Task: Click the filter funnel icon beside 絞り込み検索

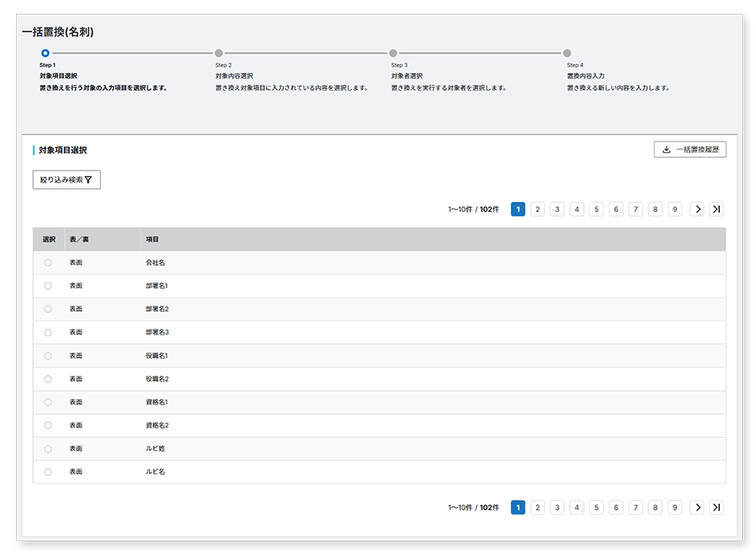Action: pyautogui.click(x=88, y=180)
